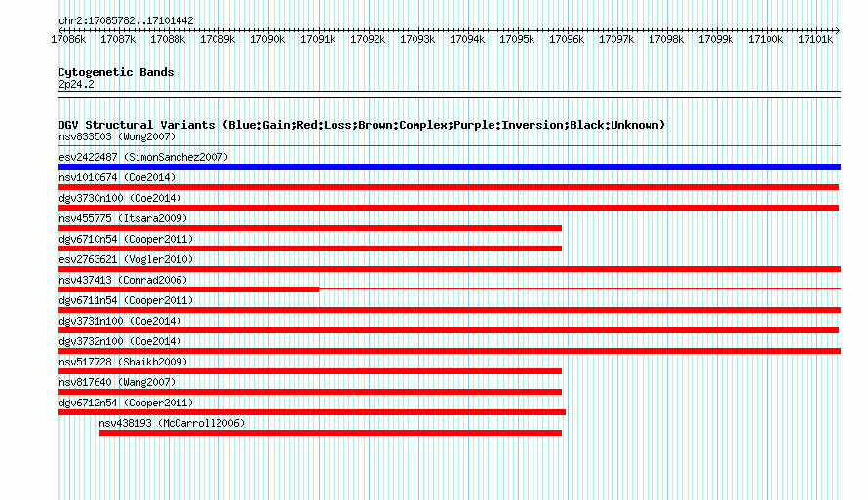The height and width of the screenshot is (500, 868).
Task: Click the red bar under dgv3730n100
Action: click(x=448, y=208)
